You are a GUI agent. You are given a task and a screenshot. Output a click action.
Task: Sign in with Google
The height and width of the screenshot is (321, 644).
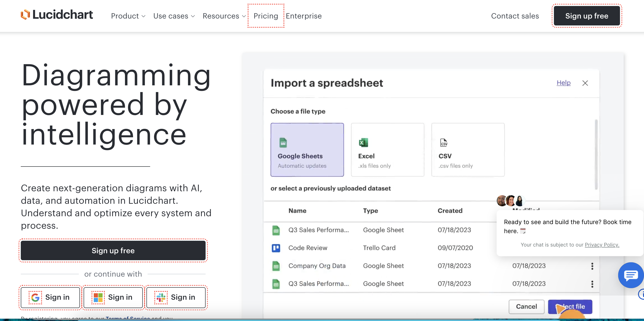coord(51,297)
